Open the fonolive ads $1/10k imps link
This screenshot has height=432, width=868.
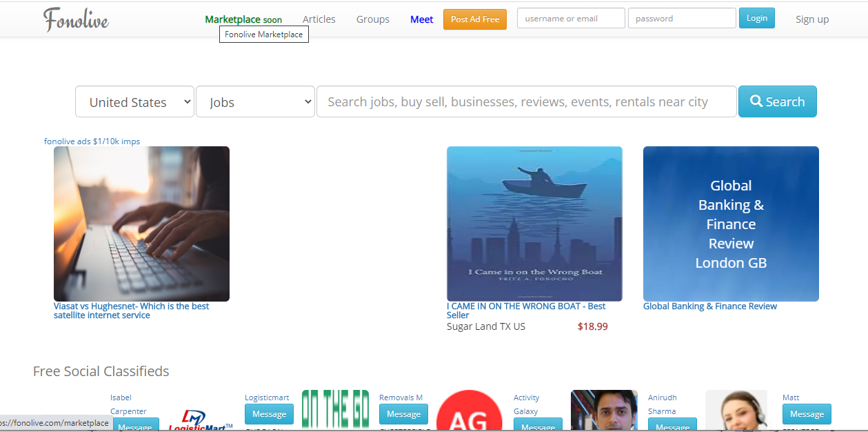(x=92, y=141)
